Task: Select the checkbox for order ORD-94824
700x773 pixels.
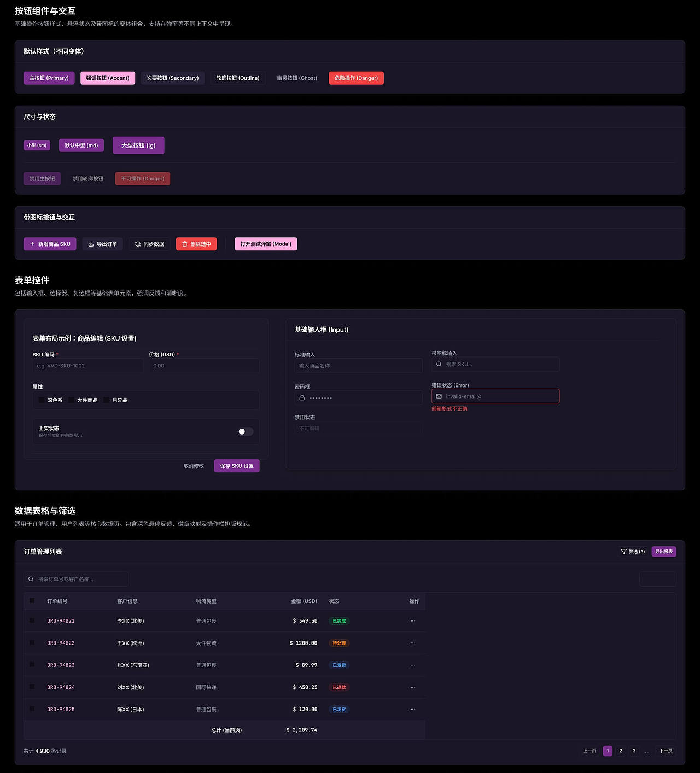Action: [32, 687]
